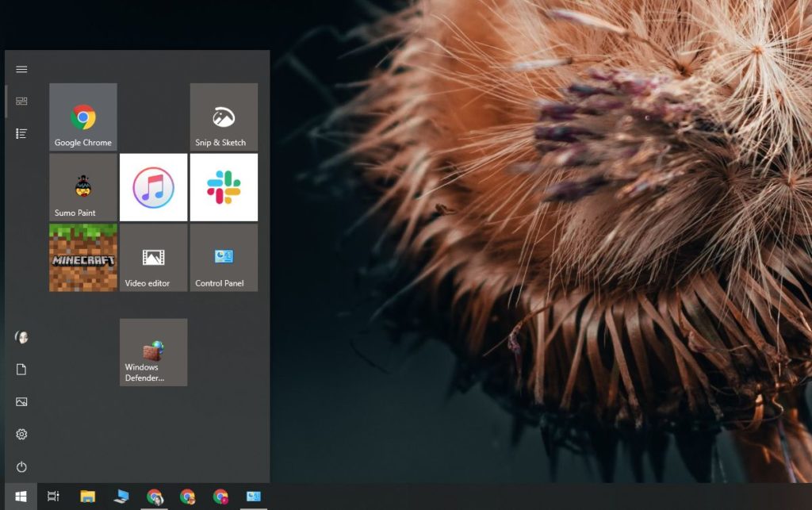Launch Sumo Paint

[82, 186]
